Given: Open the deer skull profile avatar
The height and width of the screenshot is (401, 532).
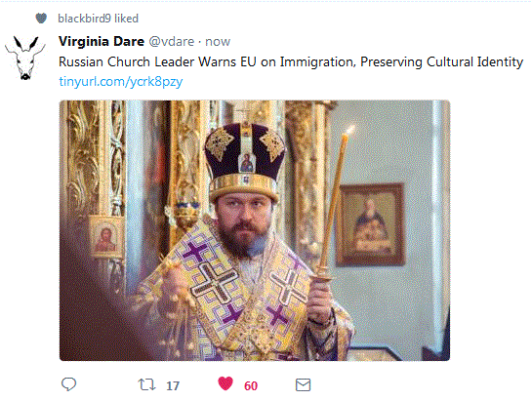Looking at the screenshot, I should (x=24, y=58).
